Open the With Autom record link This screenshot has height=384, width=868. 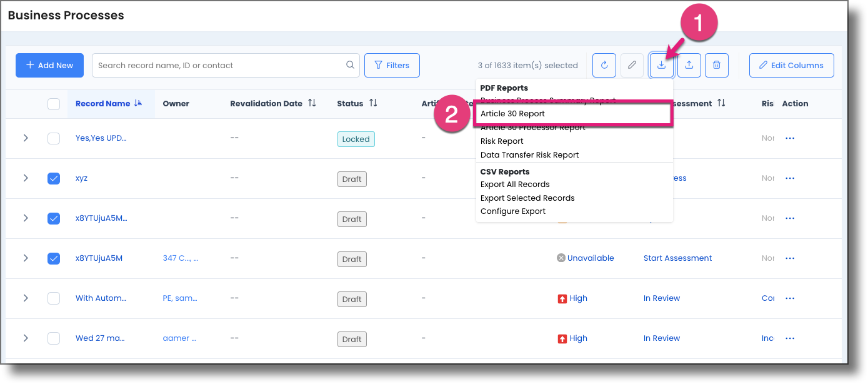click(x=101, y=298)
